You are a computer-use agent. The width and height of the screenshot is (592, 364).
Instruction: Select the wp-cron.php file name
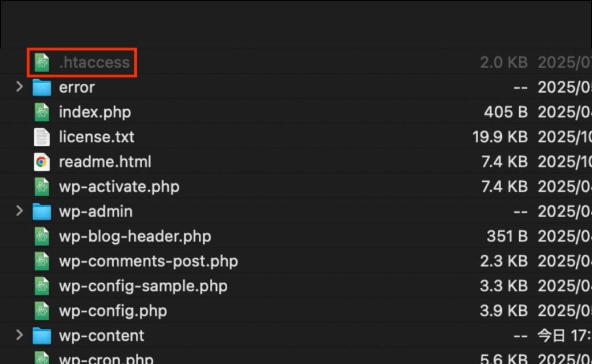[106, 358]
